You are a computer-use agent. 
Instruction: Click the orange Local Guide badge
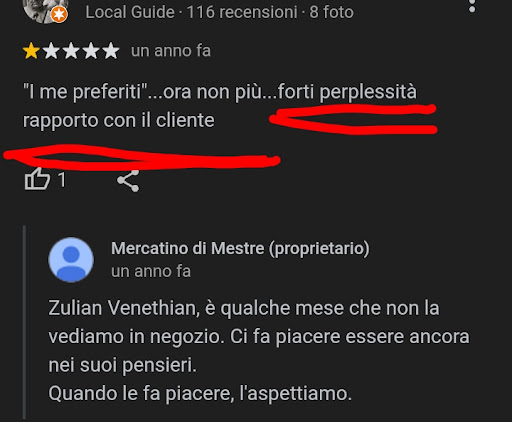tap(59, 14)
